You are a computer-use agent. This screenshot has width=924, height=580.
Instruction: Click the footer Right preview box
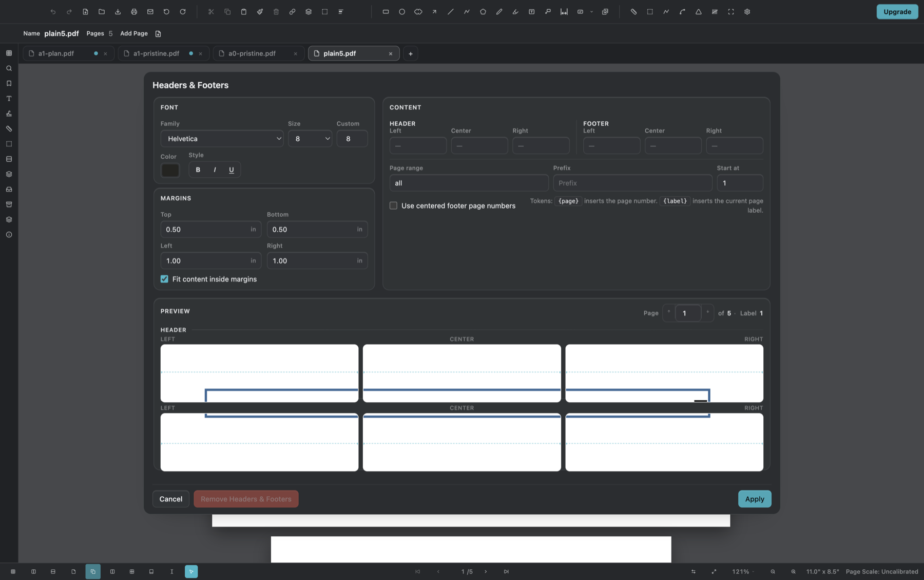(x=664, y=442)
